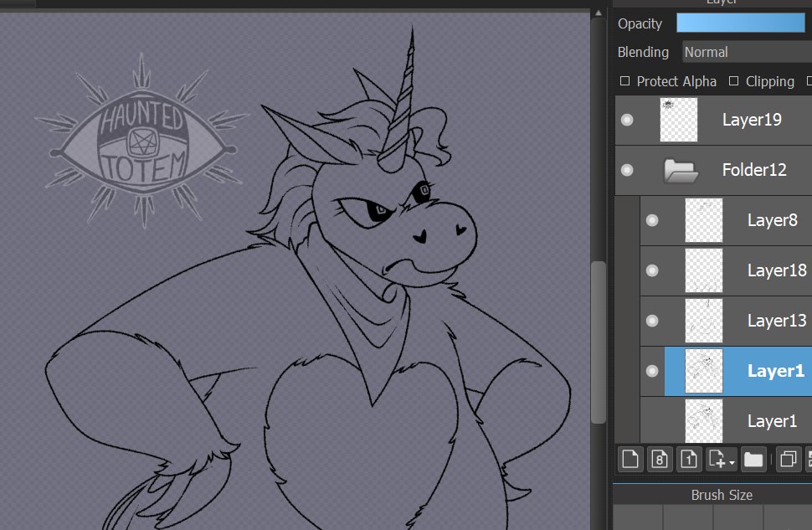Create a new color layer with the blank page icon
The height and width of the screenshot is (530, 812).
(630, 459)
